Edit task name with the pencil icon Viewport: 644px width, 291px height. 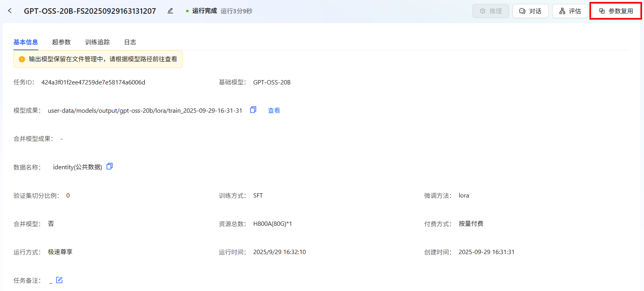[170, 11]
